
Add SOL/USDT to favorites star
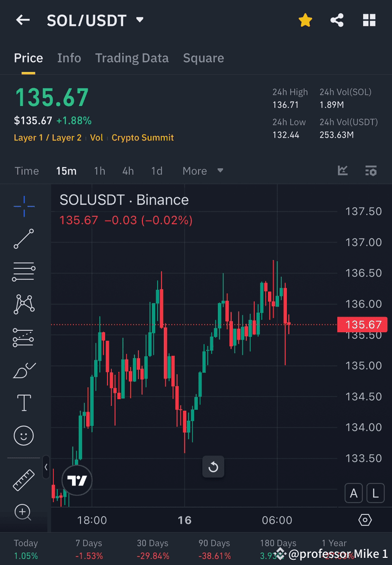[305, 20]
